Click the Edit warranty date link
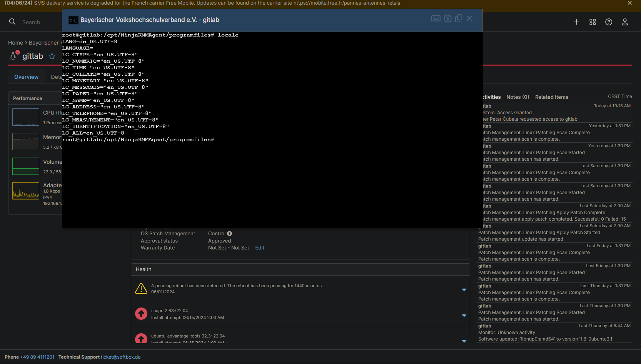Screen dimensions: 641x364 click(x=260, y=248)
